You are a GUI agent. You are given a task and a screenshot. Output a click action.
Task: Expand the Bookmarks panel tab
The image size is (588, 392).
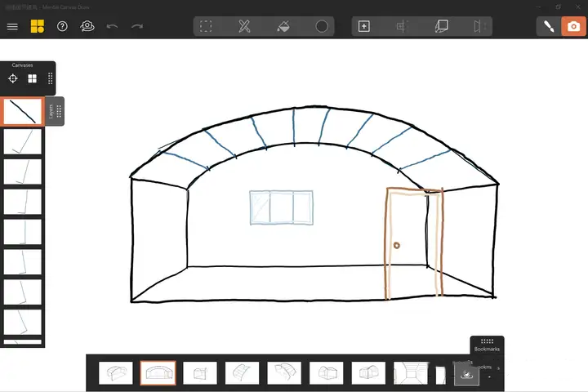tap(487, 345)
